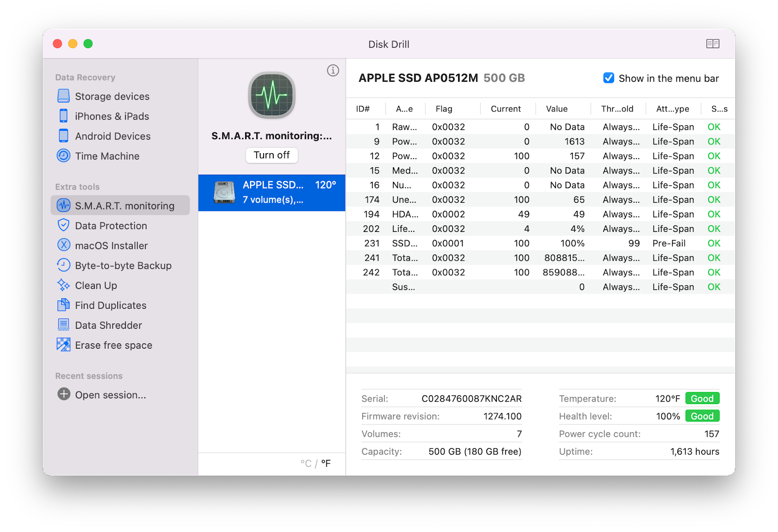Select attribute row 16 Nu...

pos(540,185)
